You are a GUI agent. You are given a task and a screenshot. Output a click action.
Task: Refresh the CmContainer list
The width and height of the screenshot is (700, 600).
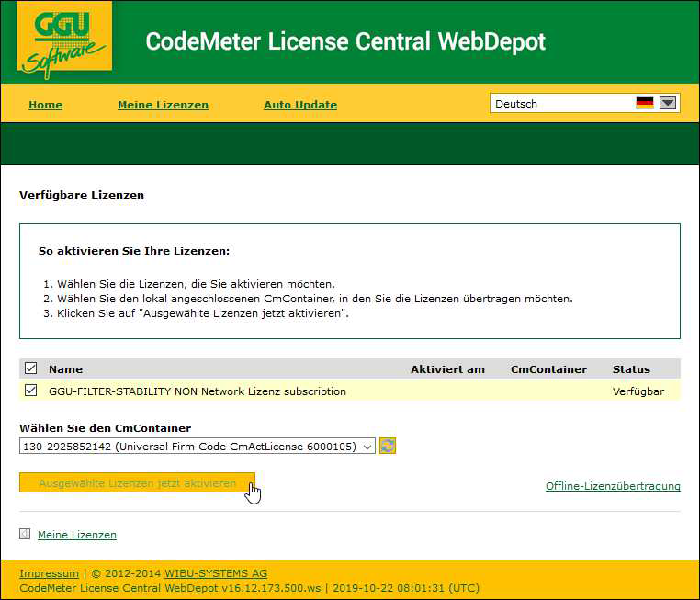388,446
